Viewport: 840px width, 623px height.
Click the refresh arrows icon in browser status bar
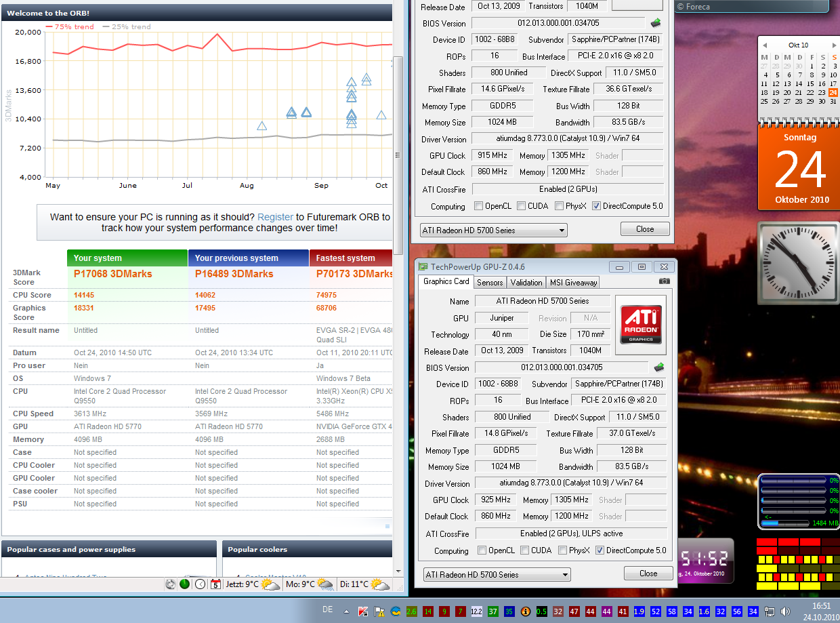pyautogui.click(x=171, y=584)
